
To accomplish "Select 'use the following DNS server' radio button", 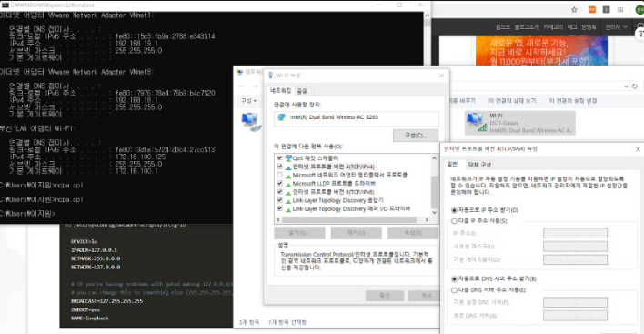I will coord(454,290).
